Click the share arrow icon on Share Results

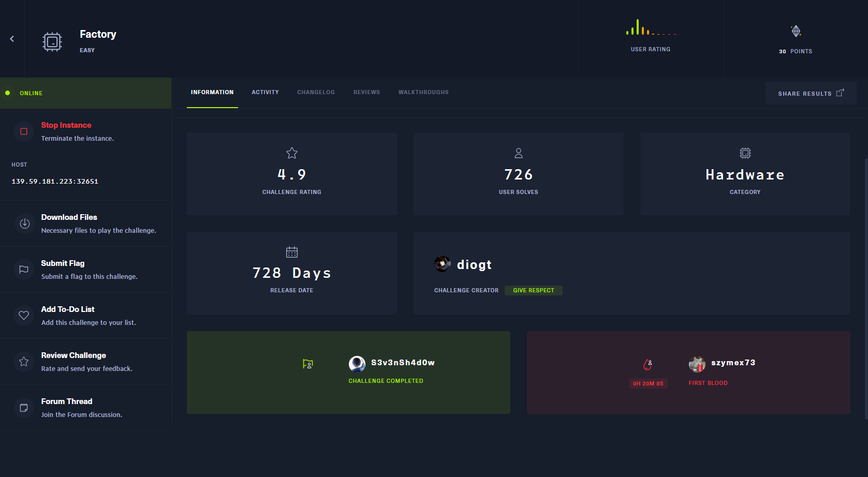(840, 93)
